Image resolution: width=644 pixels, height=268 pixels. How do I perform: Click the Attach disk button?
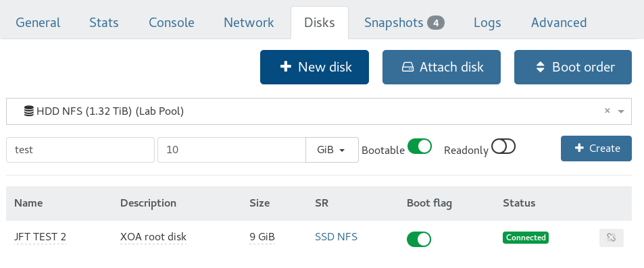pyautogui.click(x=441, y=67)
